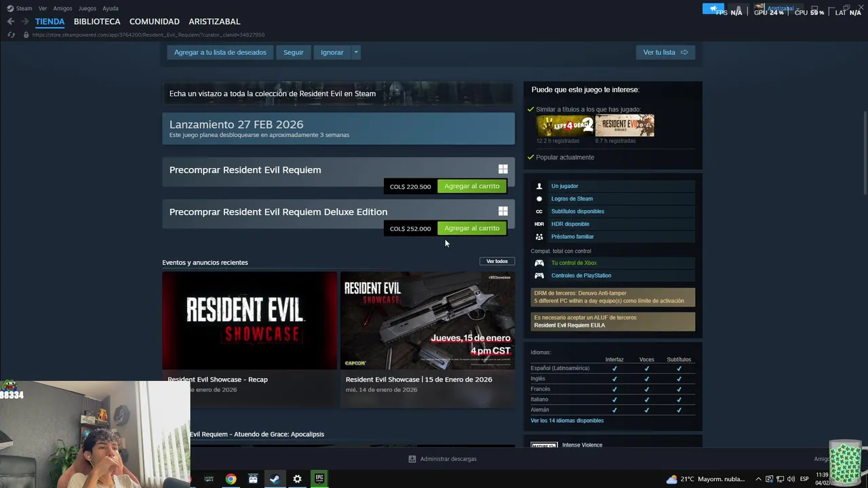868x488 pixels.
Task: Open the file manager taskbar icon
Action: [253, 479]
